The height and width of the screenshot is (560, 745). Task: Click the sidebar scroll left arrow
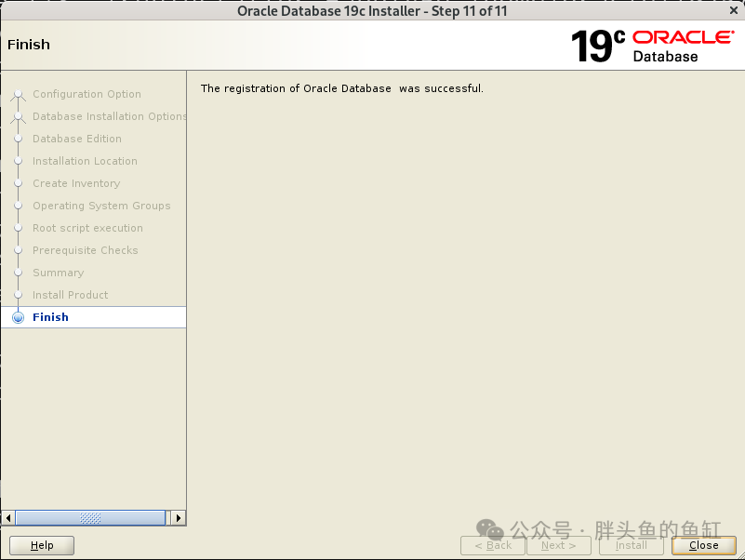(x=8, y=518)
